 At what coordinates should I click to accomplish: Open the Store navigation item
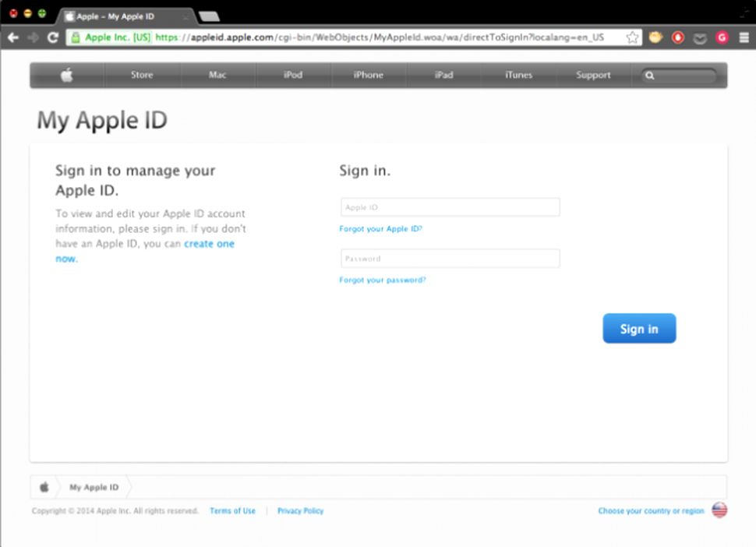(142, 76)
